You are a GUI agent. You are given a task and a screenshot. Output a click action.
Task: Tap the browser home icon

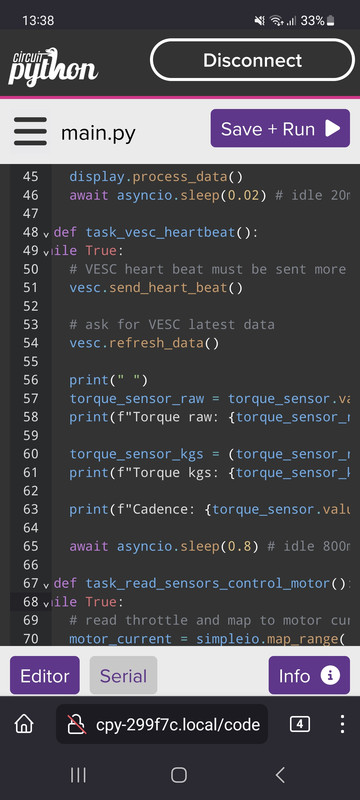pyautogui.click(x=24, y=723)
